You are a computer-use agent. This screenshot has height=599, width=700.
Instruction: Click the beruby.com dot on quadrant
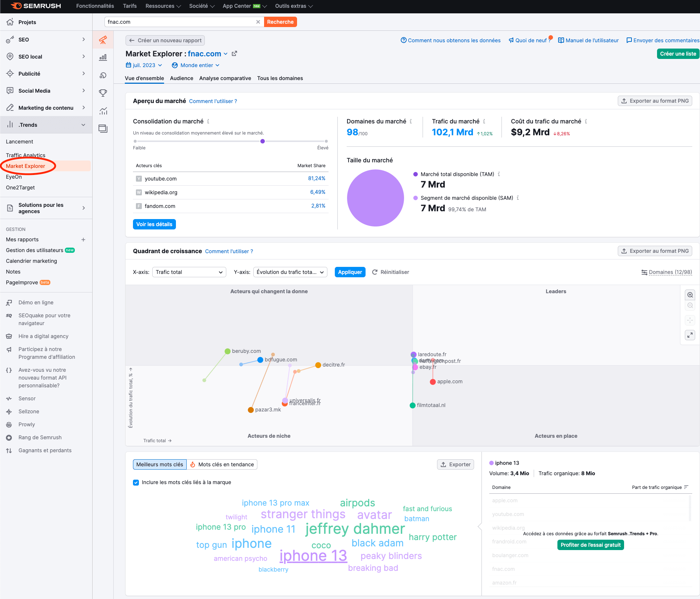227,351
